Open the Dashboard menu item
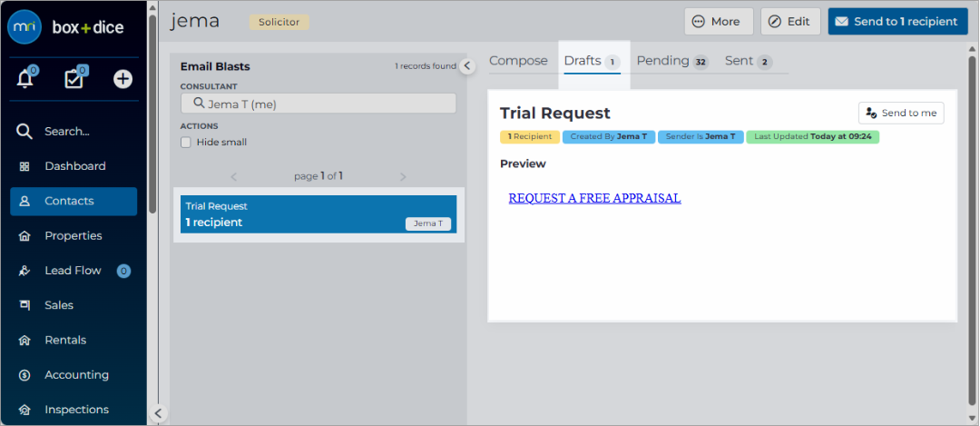 (x=73, y=166)
